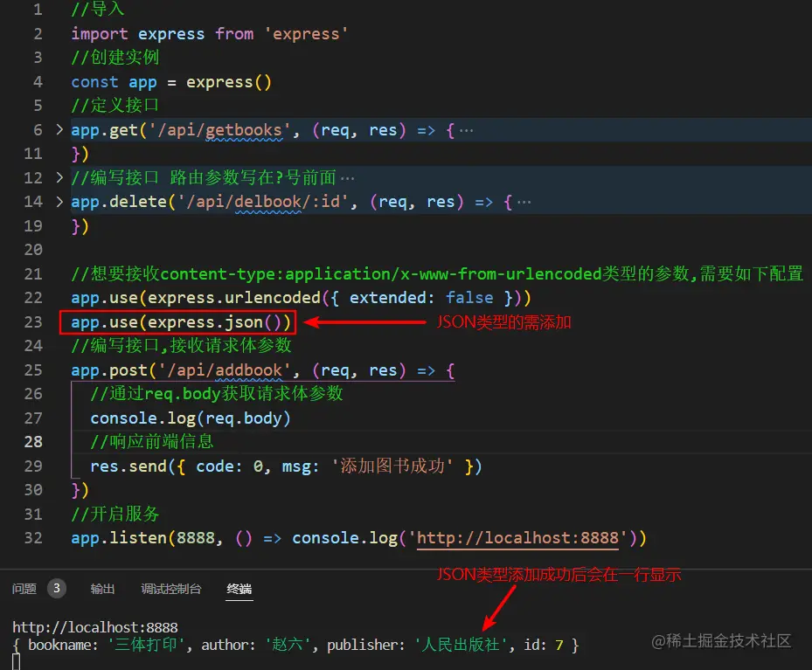
Task: Click line number 23 in gutter
Action: click(33, 321)
